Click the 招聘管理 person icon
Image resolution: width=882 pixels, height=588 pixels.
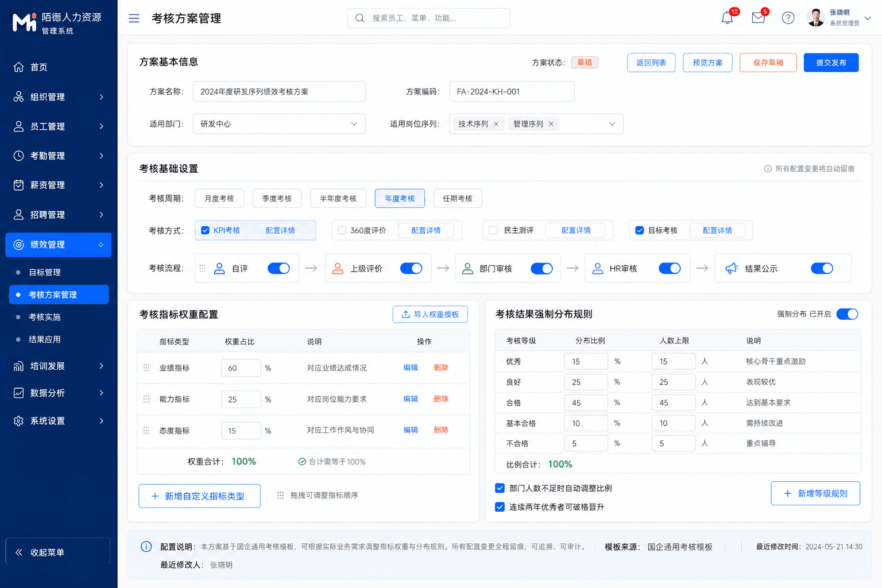(18, 215)
